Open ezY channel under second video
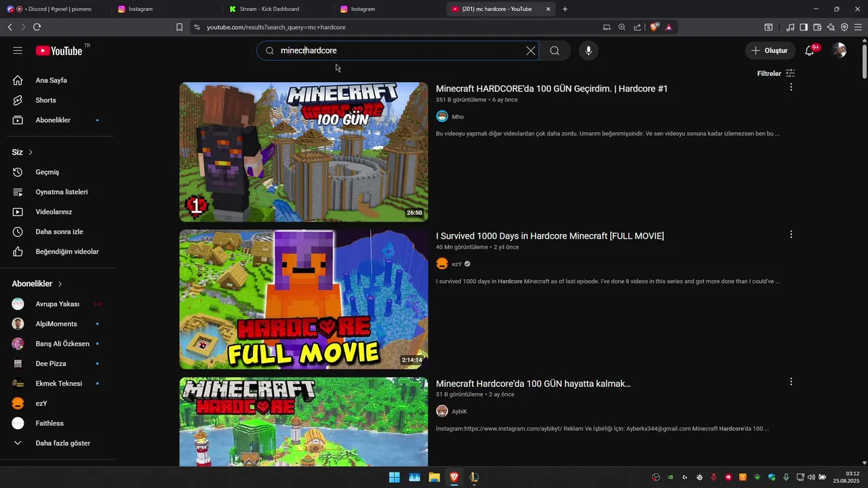 [456, 264]
